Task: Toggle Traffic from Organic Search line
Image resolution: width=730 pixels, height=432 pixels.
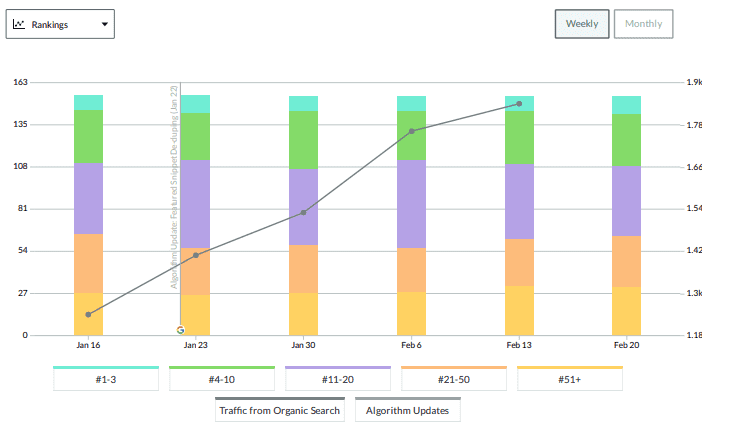Action: click(x=280, y=410)
